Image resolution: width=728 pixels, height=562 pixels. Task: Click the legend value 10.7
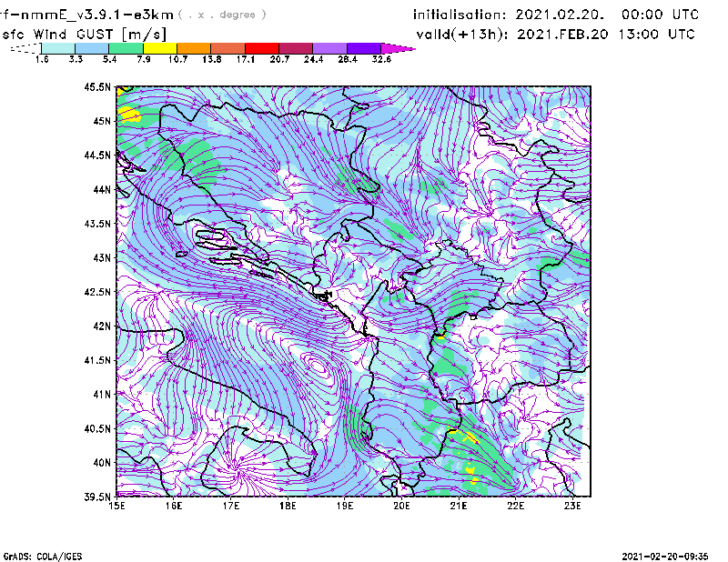[177, 59]
